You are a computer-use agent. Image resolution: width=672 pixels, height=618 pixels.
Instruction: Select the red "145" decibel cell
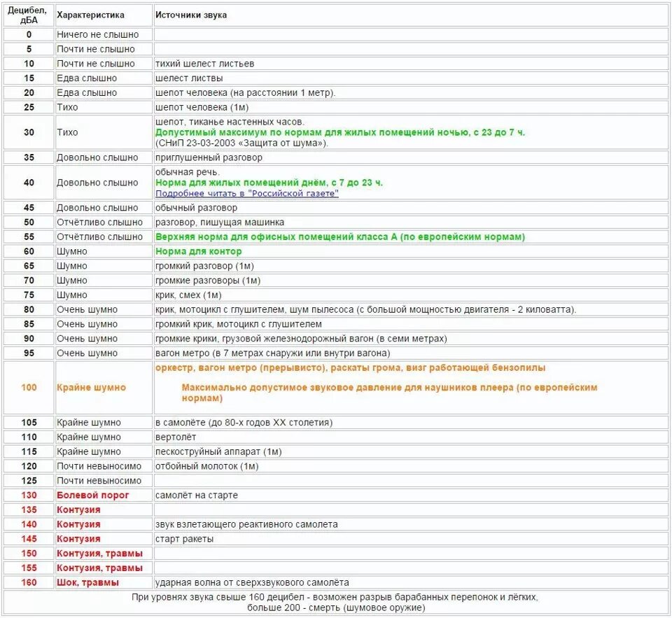click(x=29, y=539)
